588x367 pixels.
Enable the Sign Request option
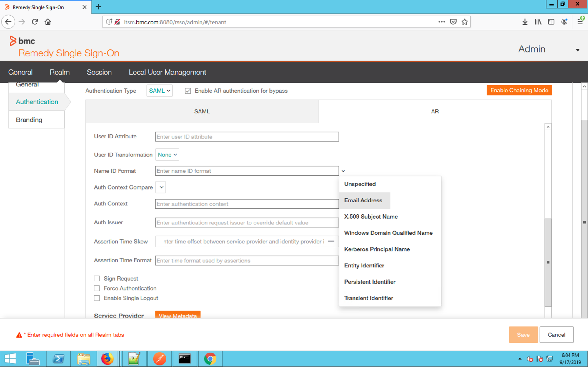pyautogui.click(x=97, y=278)
